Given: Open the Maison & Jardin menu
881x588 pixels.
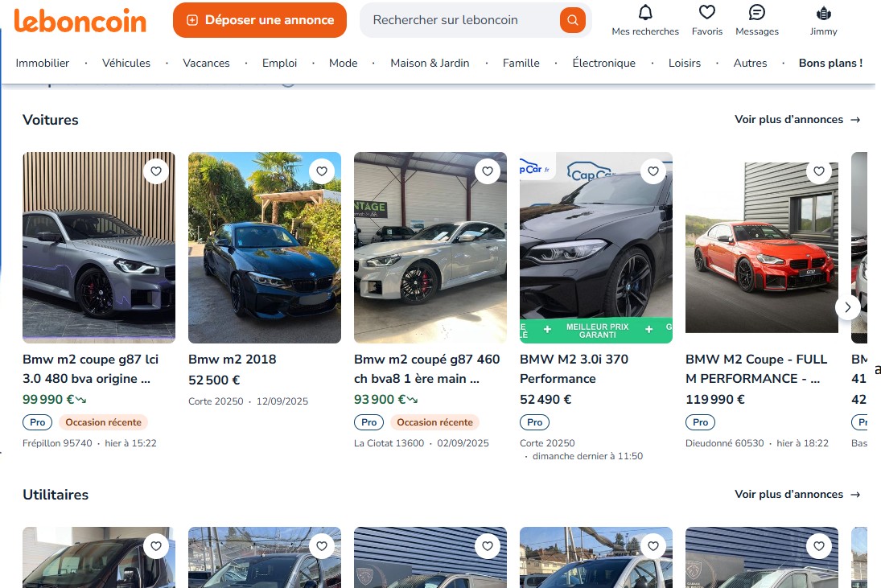Looking at the screenshot, I should pyautogui.click(x=430, y=63).
